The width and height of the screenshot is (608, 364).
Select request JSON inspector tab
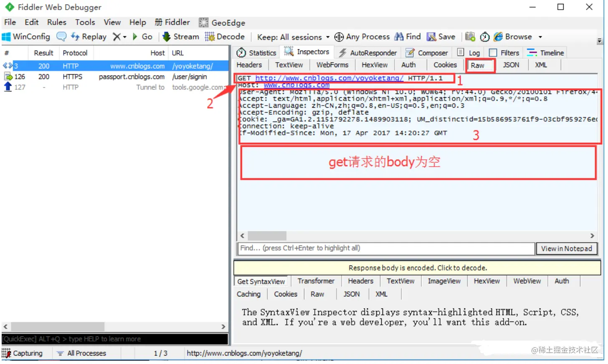pyautogui.click(x=511, y=65)
